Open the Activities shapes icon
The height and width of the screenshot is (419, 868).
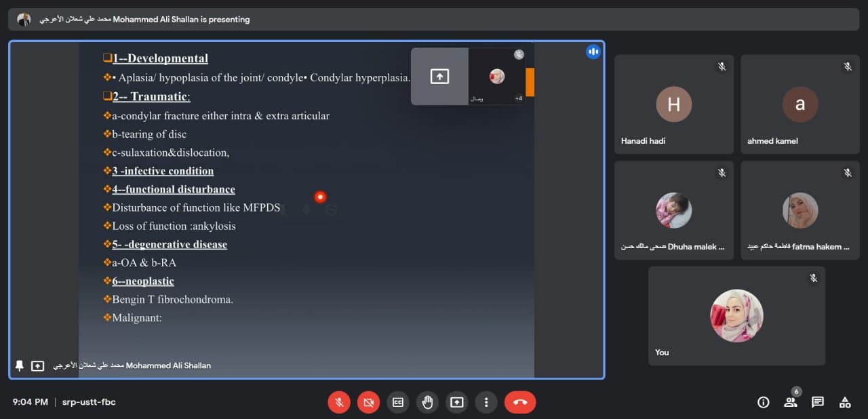coord(845,402)
